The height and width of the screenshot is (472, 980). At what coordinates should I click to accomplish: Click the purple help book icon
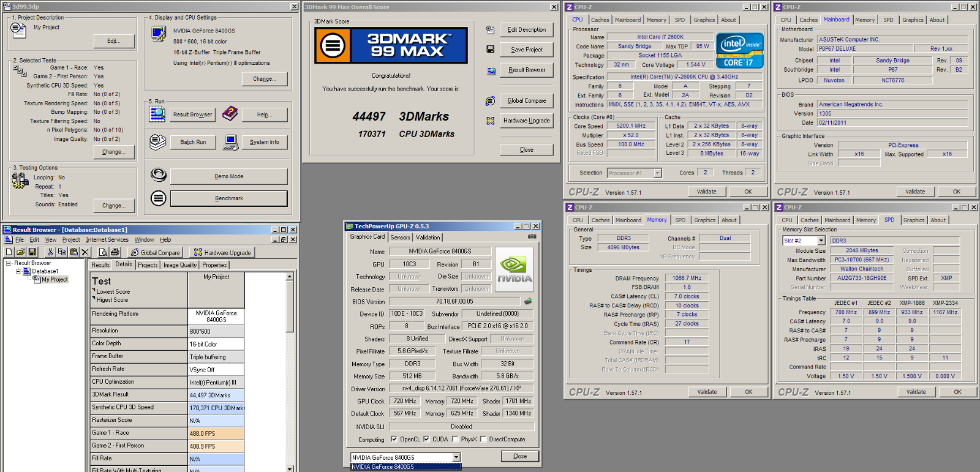pos(230,113)
